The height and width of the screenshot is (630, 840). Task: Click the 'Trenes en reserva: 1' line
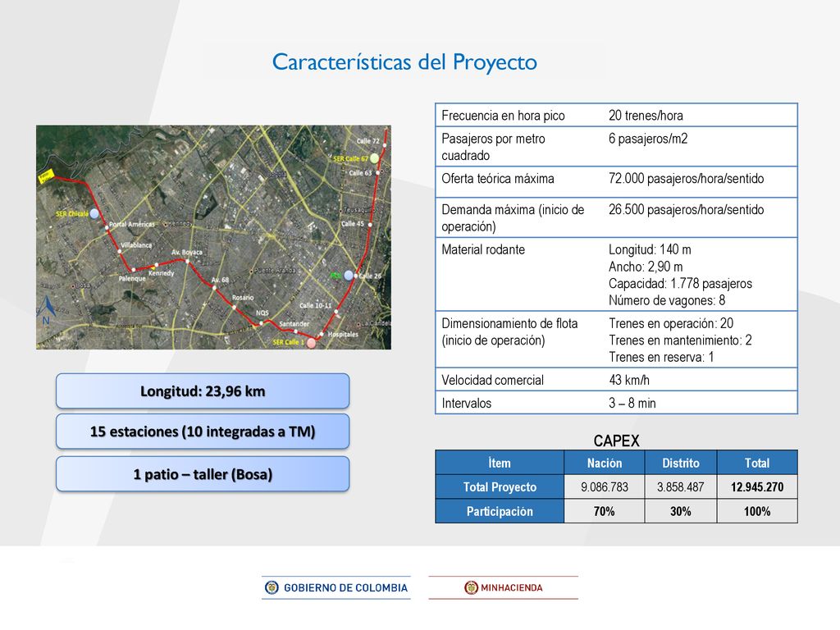coord(661,358)
